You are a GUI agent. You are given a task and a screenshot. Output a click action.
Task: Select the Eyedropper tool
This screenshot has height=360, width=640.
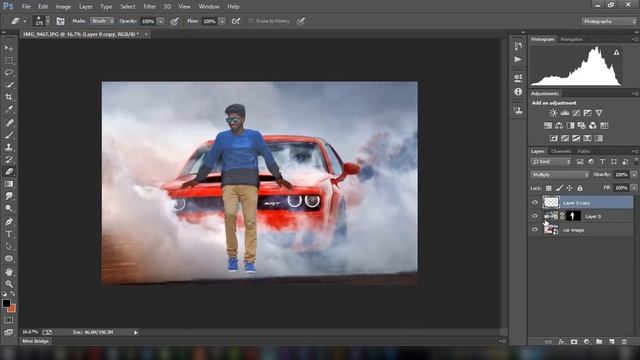(9, 109)
